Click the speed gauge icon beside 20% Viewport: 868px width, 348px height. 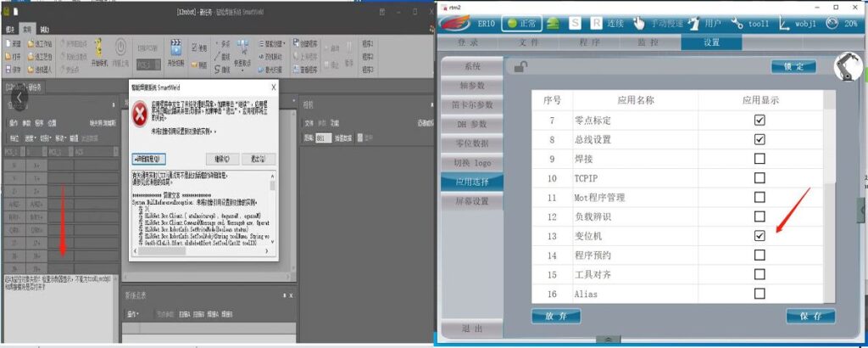[x=832, y=24]
